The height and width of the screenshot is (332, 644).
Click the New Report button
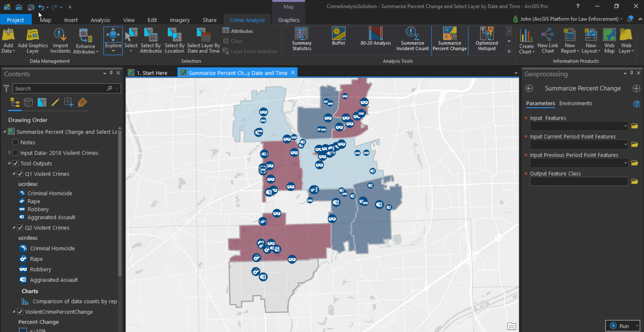(x=570, y=41)
